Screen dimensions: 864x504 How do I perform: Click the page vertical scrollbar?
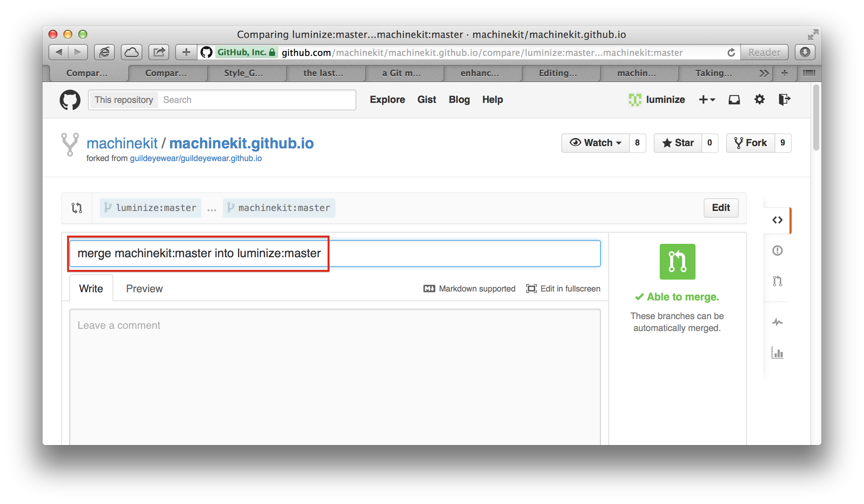click(816, 117)
